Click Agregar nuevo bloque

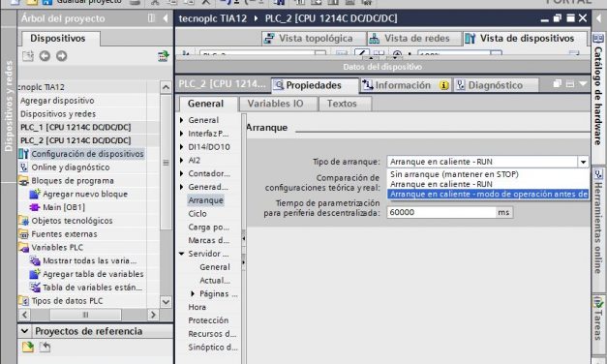tap(85, 194)
